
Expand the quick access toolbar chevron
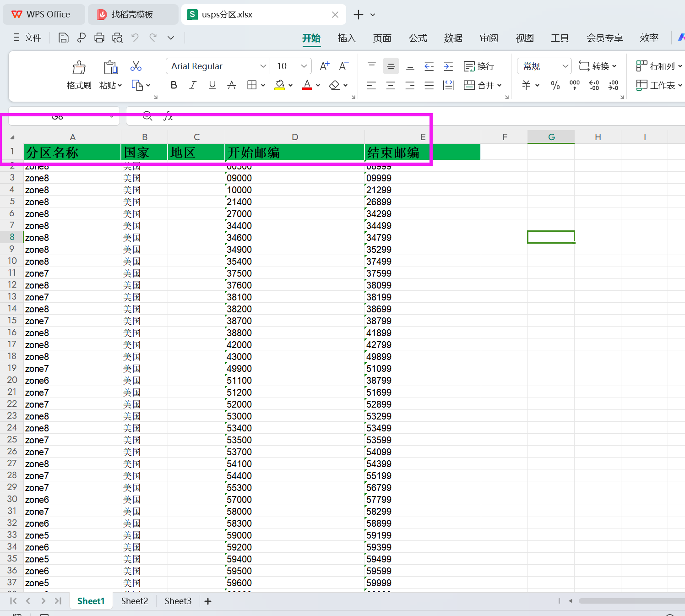click(x=171, y=38)
